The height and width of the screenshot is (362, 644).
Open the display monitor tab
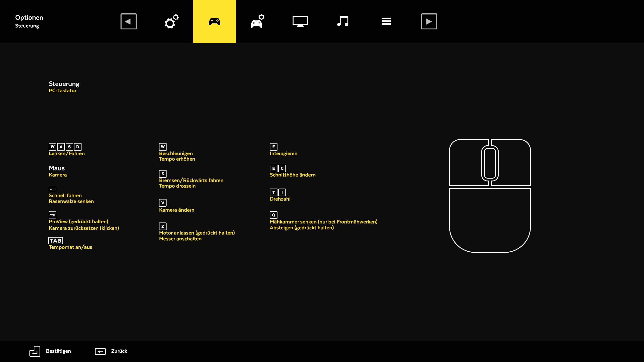point(300,21)
